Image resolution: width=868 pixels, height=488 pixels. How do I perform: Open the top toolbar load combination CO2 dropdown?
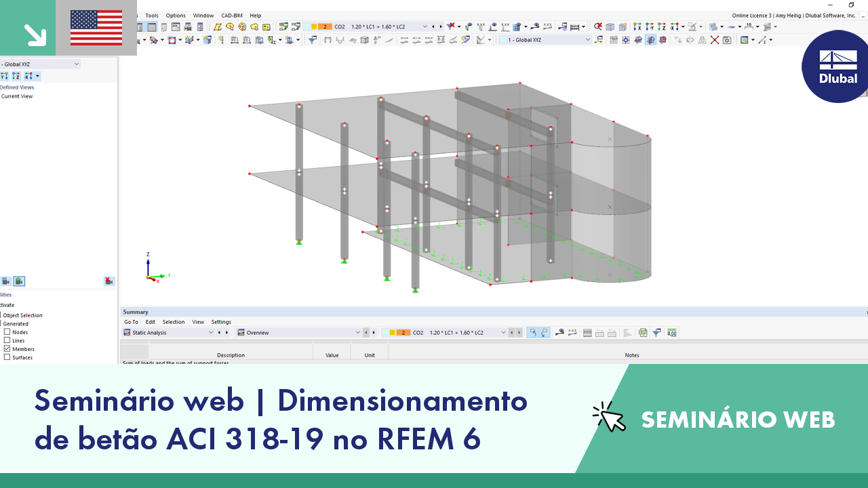(x=425, y=27)
